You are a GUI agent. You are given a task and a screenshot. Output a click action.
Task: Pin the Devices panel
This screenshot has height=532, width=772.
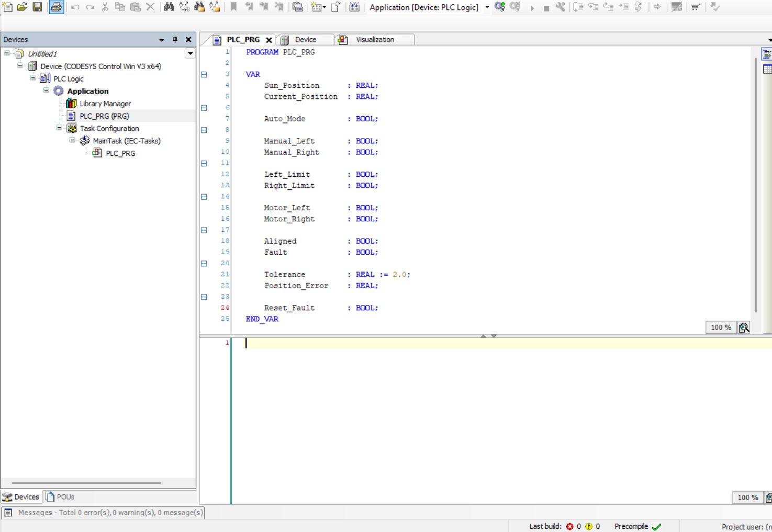point(175,40)
